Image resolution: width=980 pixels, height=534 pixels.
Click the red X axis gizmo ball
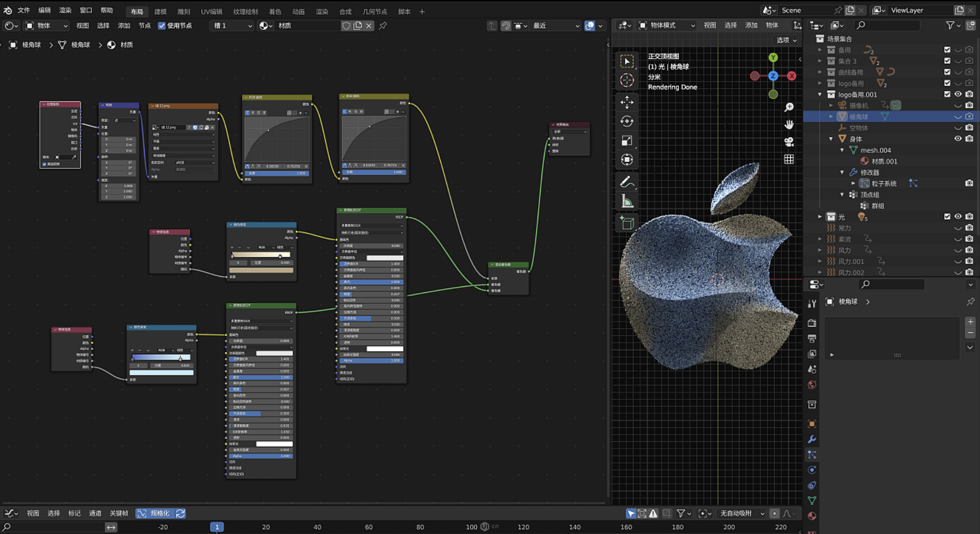[792, 76]
